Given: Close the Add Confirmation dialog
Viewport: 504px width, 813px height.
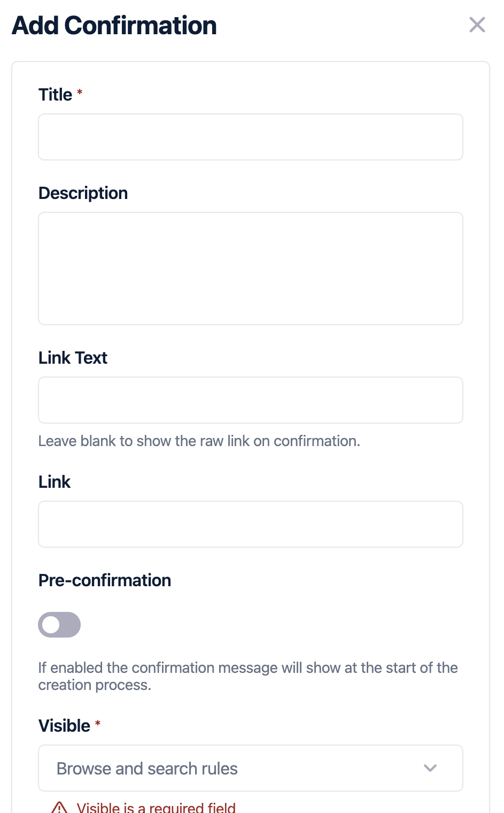Looking at the screenshot, I should [477, 25].
